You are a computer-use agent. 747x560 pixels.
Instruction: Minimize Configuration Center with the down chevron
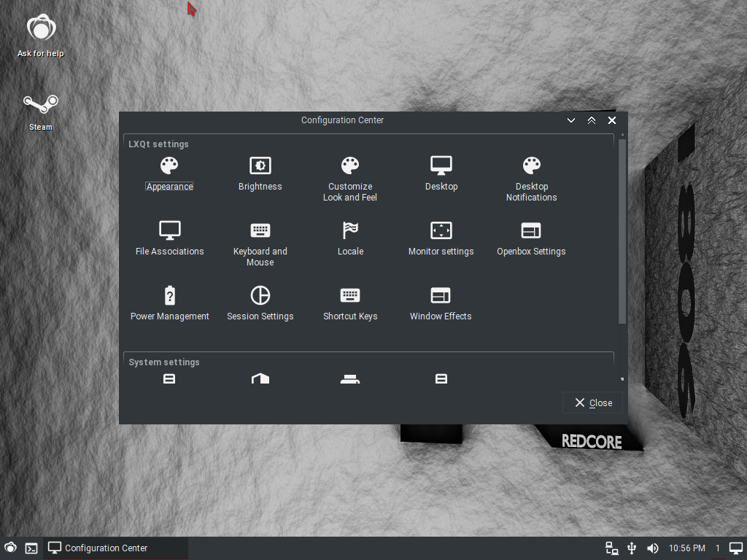570,120
